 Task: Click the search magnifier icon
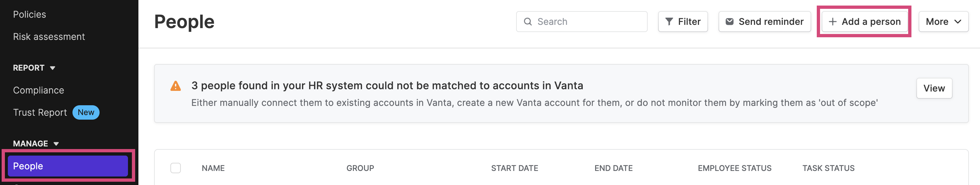pos(528,22)
